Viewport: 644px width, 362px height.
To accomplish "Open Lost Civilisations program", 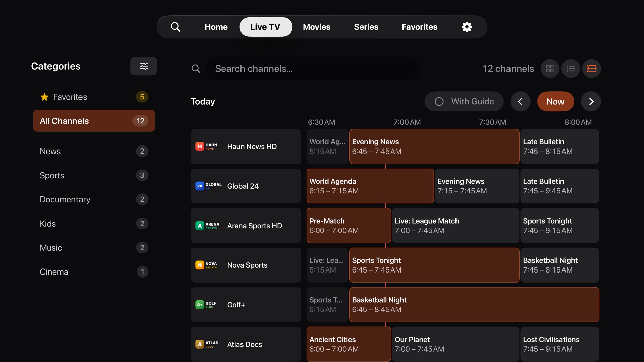I will tap(559, 344).
